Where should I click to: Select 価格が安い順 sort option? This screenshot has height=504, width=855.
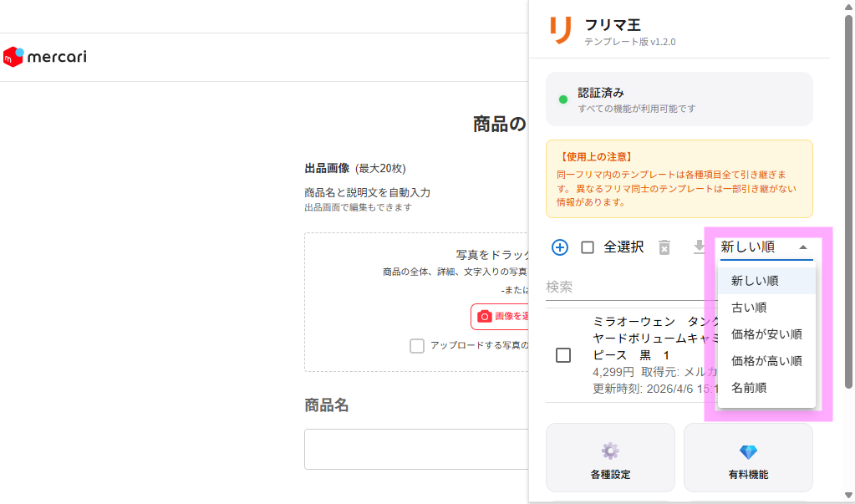tap(766, 334)
